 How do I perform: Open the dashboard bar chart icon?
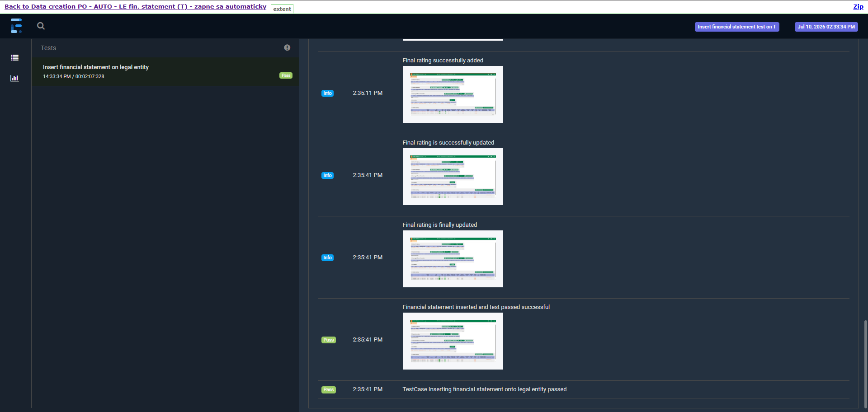coord(14,78)
